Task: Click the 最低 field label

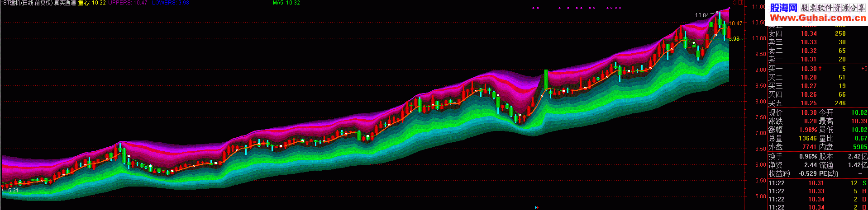Action: click(826, 130)
